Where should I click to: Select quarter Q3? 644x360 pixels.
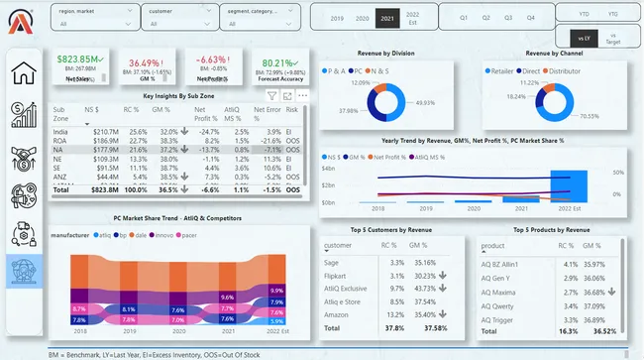point(508,18)
